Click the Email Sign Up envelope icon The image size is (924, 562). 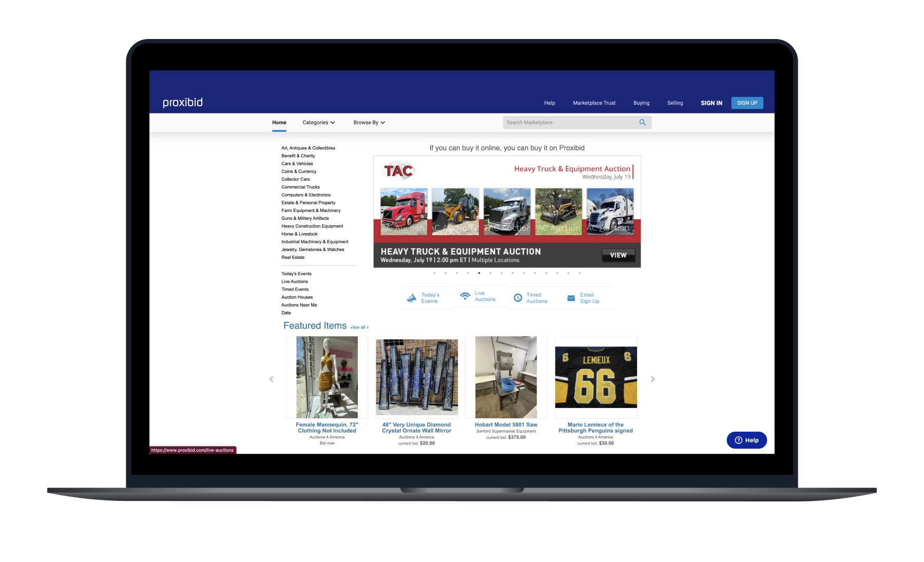click(571, 298)
